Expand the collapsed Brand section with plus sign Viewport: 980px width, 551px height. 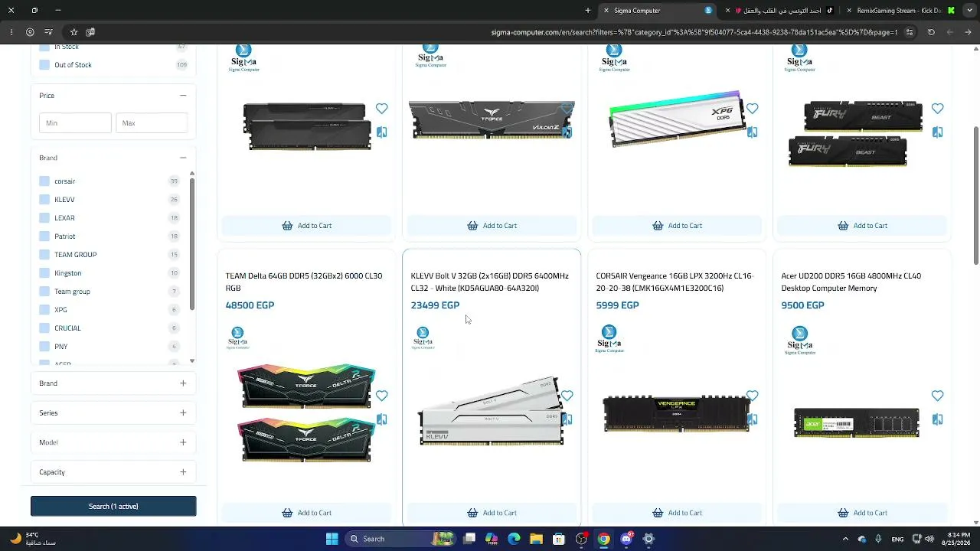pos(183,383)
